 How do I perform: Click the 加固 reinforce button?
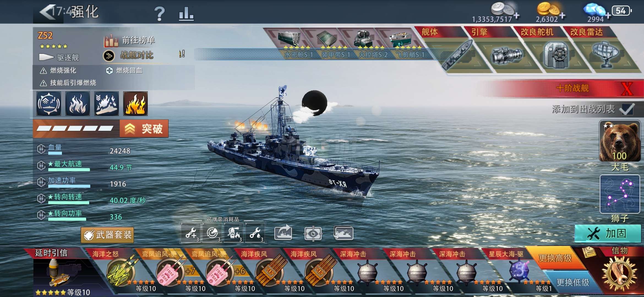click(608, 233)
